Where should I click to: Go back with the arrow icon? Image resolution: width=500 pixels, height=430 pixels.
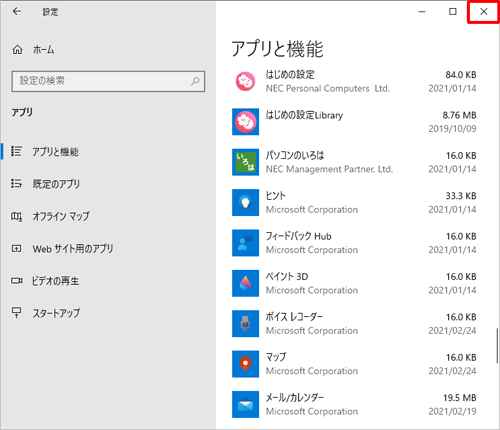pos(17,12)
